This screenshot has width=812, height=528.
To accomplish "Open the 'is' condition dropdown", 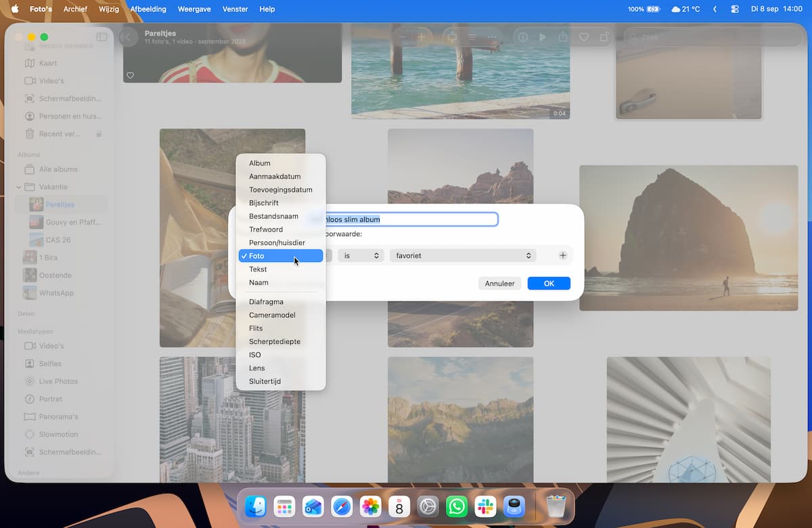I will tap(361, 256).
